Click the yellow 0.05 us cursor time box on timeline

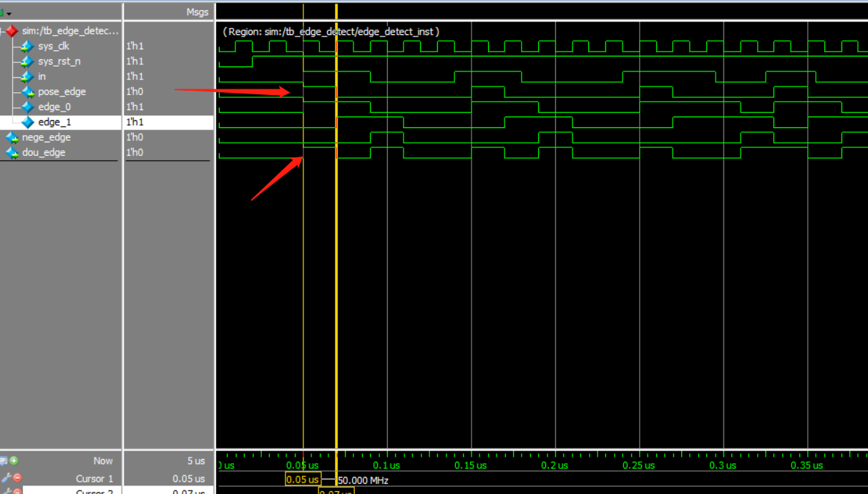303,480
